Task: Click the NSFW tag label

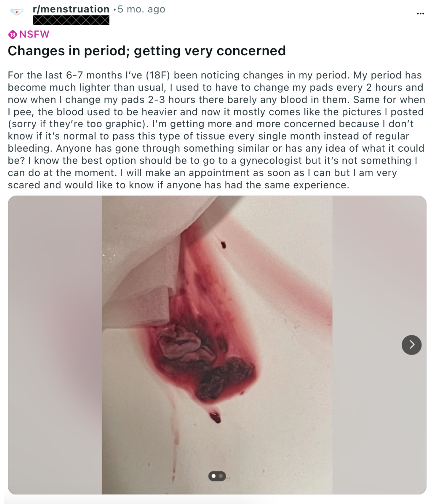Action: click(x=34, y=34)
